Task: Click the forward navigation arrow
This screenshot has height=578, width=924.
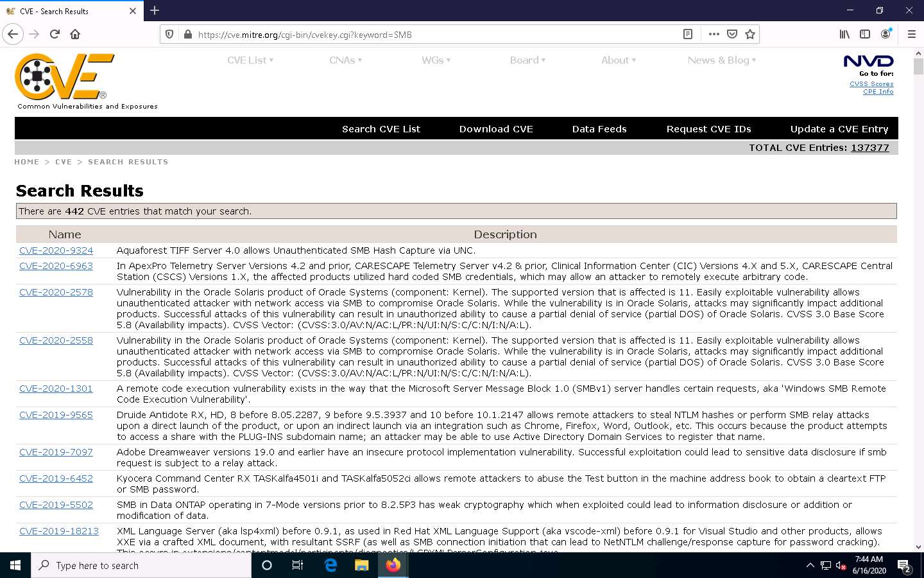Action: [x=35, y=34]
